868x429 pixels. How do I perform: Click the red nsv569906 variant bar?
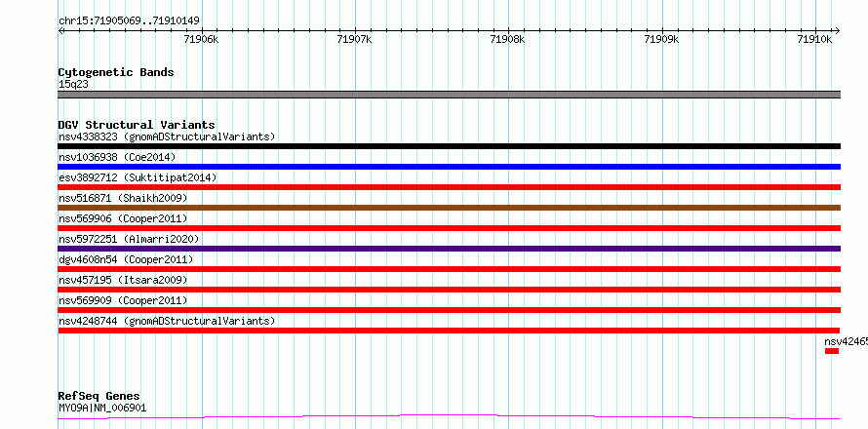tap(450, 228)
